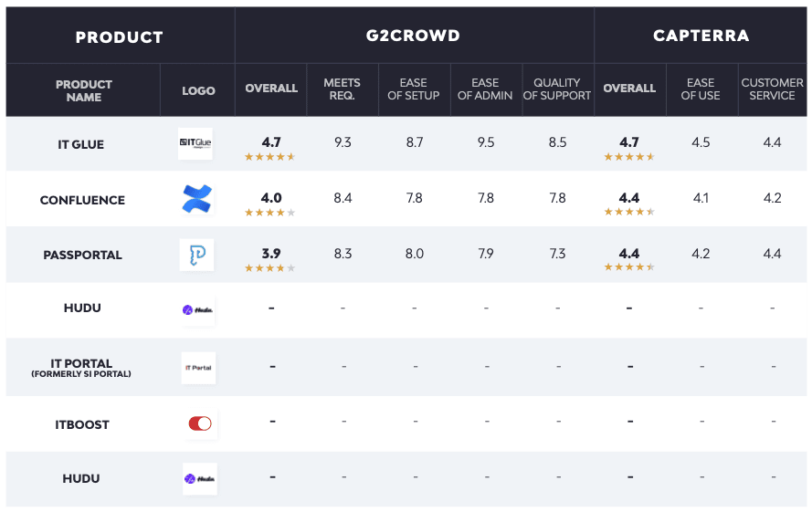The height and width of the screenshot is (512, 812).
Task: Click the QUALITY OF SUPPORT column header
Action: pyautogui.click(x=557, y=89)
